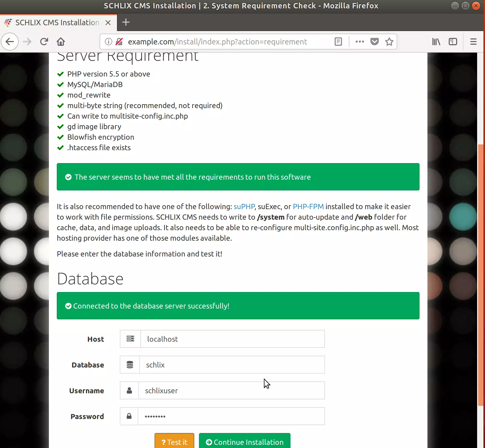Viewport: 485px width, 448px height.
Task: Click the user icon beside Username
Action: pos(129,390)
